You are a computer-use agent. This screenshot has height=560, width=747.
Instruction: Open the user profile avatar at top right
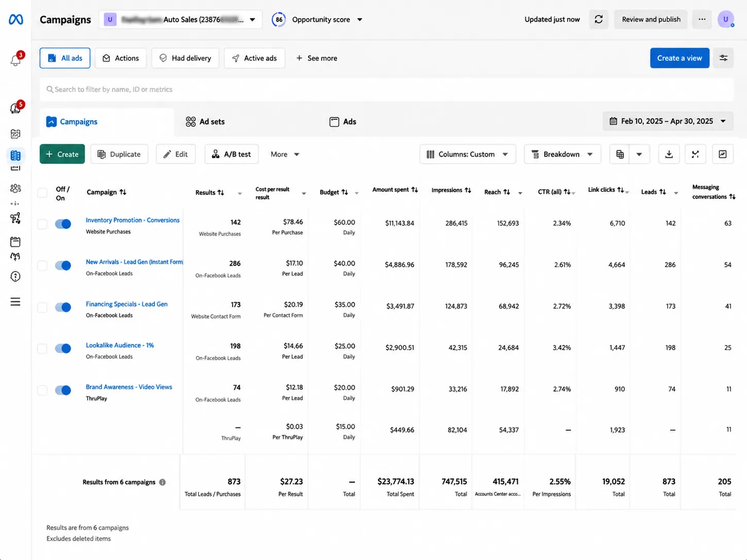pyautogui.click(x=726, y=20)
